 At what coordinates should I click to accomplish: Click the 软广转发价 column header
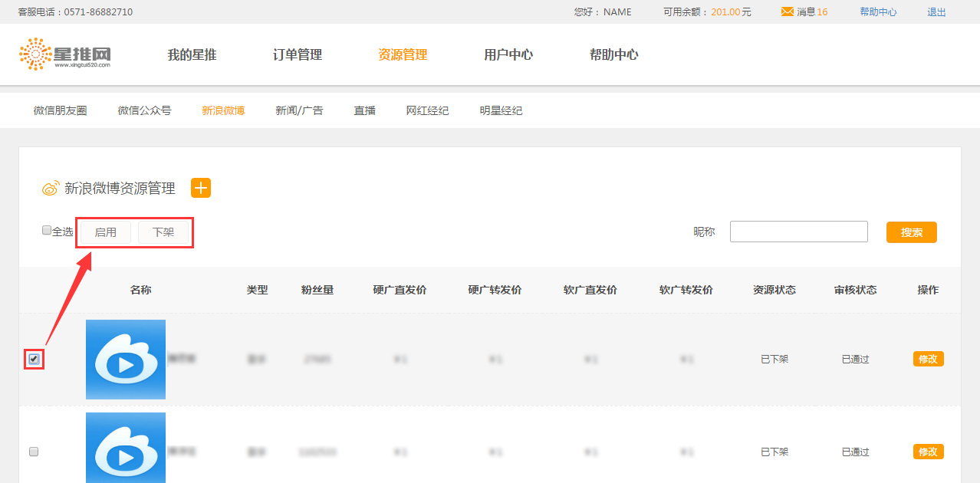pyautogui.click(x=686, y=290)
